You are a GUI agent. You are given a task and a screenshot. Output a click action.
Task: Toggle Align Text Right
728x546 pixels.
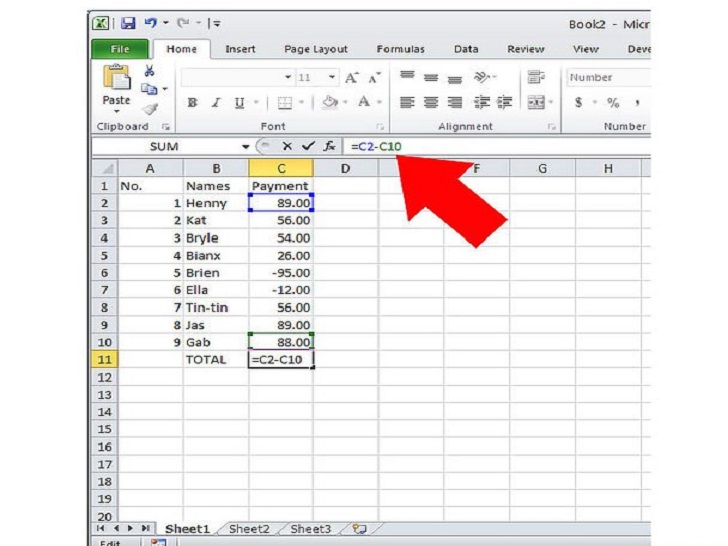point(455,102)
